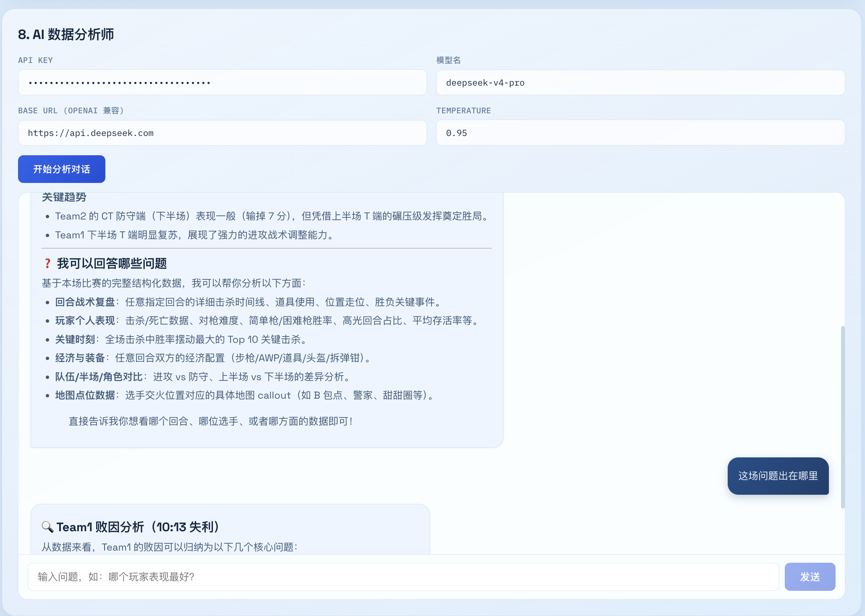Start analysis with 开始分析对话 button
The image size is (865, 616).
click(62, 169)
